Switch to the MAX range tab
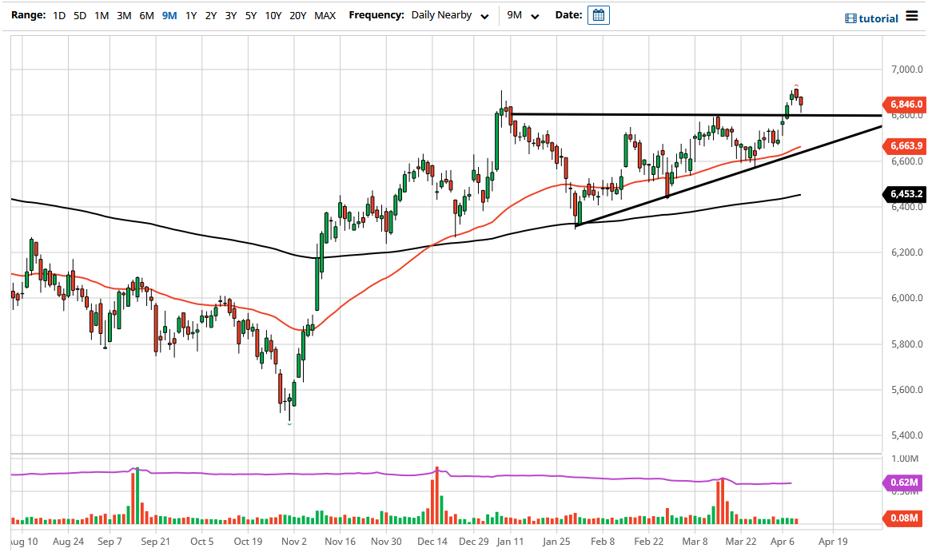 [325, 14]
